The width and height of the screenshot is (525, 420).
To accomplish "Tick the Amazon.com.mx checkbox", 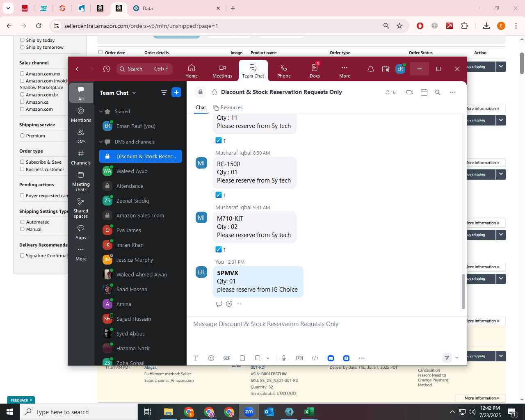I will coord(22,74).
